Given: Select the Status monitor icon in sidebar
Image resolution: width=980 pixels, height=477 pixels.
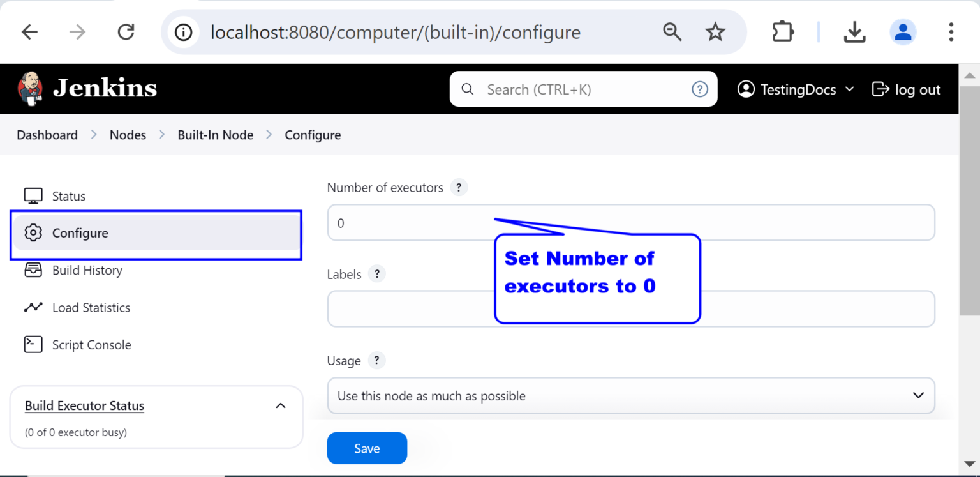Looking at the screenshot, I should (x=33, y=195).
